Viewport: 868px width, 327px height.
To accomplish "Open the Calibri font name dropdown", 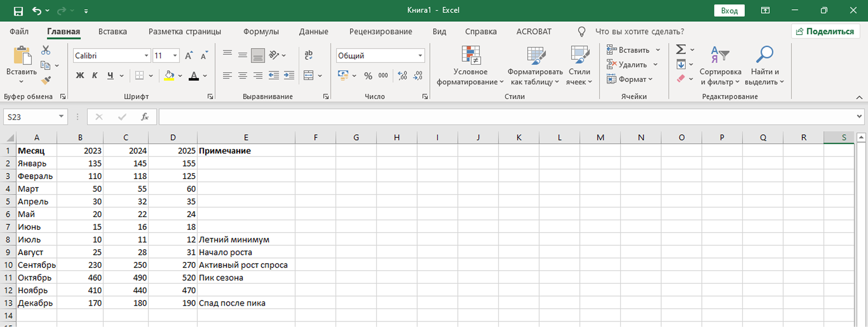I will click(x=146, y=56).
